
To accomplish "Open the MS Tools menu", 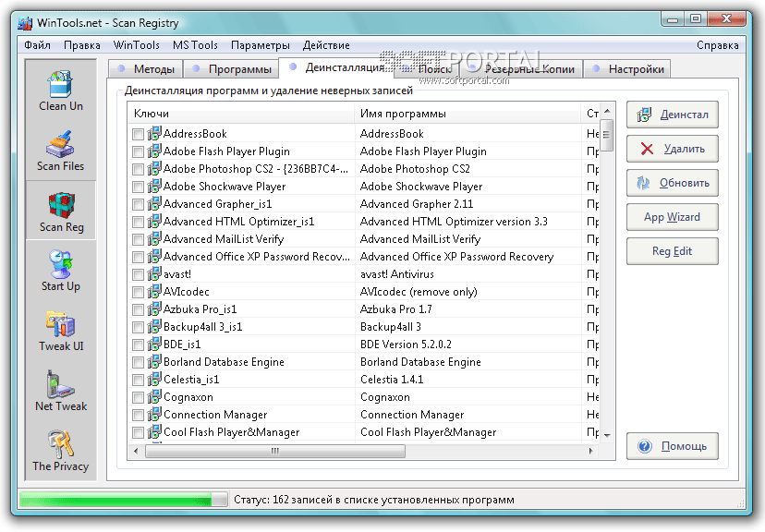I will [195, 45].
